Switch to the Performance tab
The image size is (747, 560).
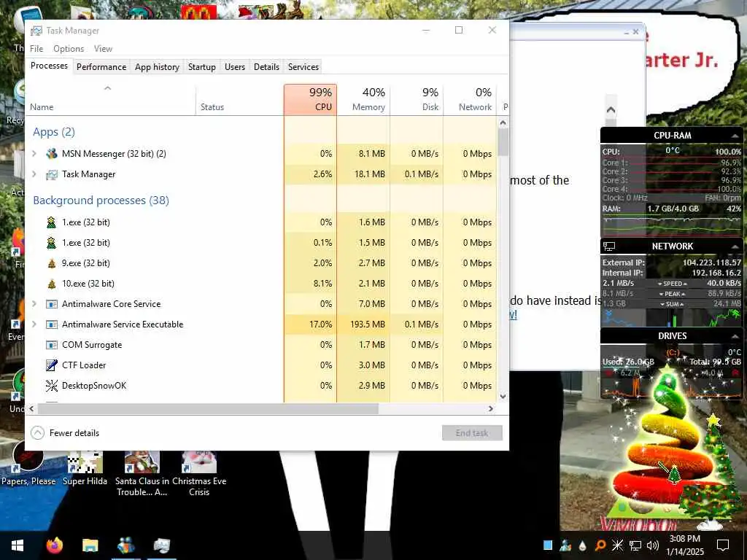point(101,67)
